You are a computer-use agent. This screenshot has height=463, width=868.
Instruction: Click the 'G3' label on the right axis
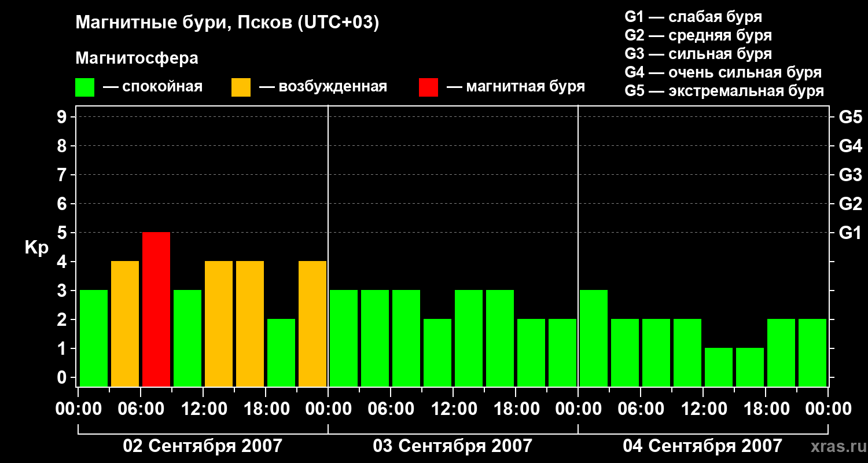point(851,175)
